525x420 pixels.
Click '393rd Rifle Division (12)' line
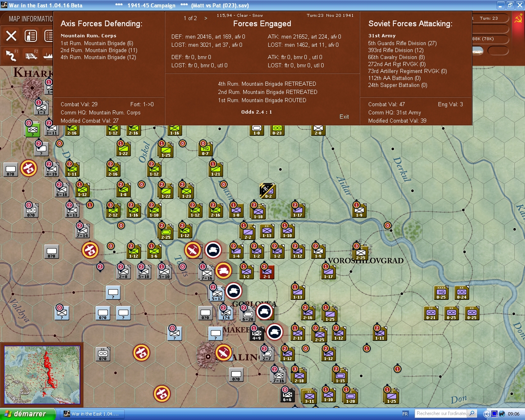[396, 50]
